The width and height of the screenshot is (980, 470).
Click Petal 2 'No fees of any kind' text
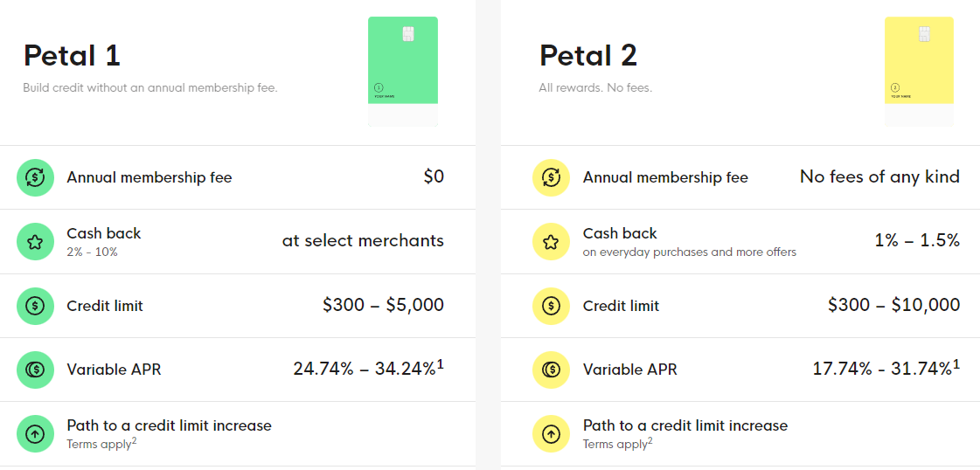pos(879,177)
